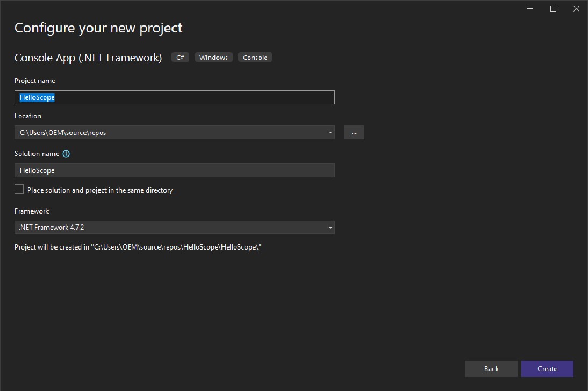Toggle the same-directory checkbox by its label
This screenshot has width=588, height=391.
[x=99, y=189]
